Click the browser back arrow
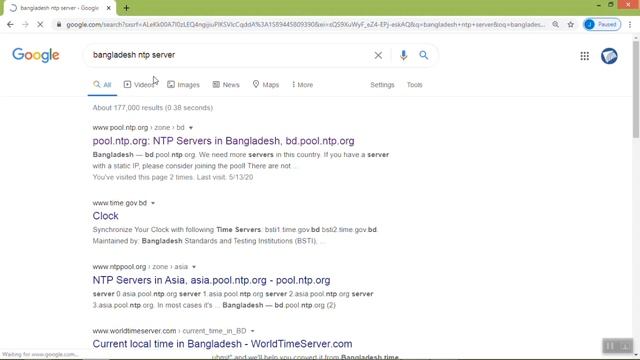Image resolution: width=640 pixels, height=360 pixels. [10, 24]
